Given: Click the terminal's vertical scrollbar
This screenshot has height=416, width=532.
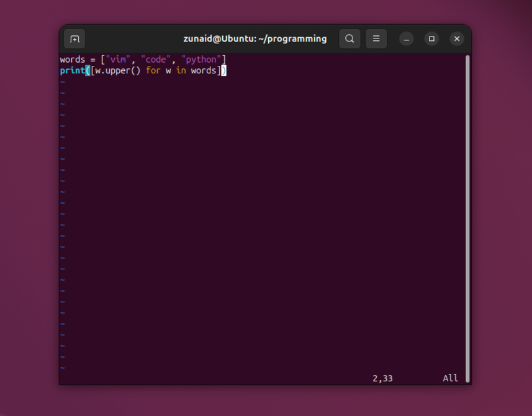Looking at the screenshot, I should tap(467, 219).
